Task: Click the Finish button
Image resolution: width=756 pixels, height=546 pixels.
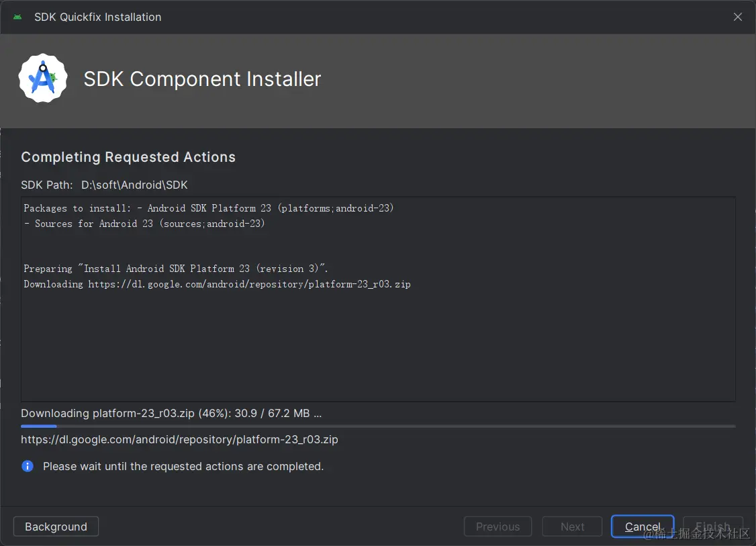Action: coord(712,527)
